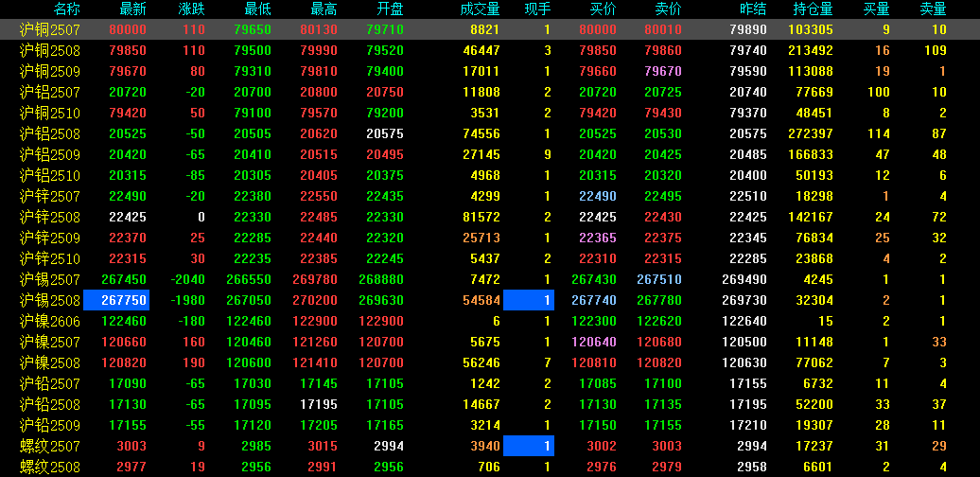Select the 沪镍2507 contract name
Screen dimensions: 980x477
point(49,342)
